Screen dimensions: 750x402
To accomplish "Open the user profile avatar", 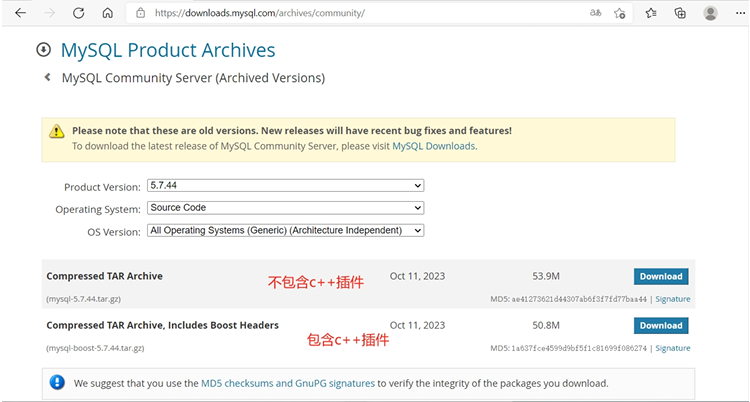I will [710, 13].
